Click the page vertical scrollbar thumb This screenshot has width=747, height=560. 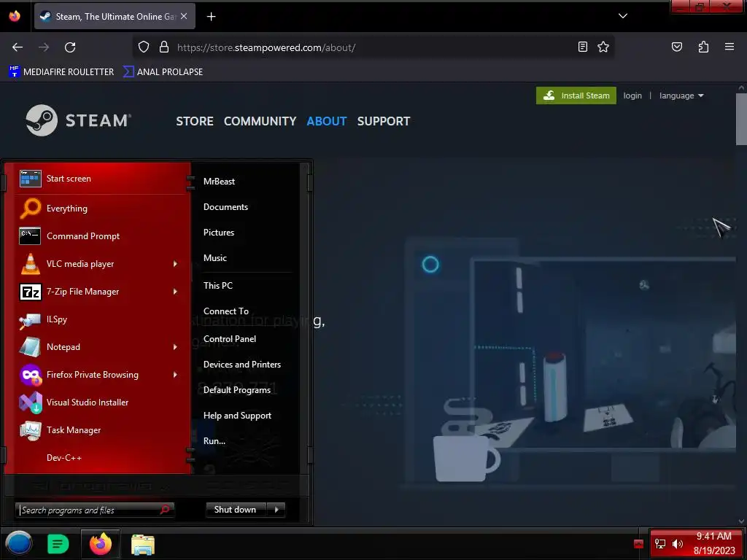point(741,119)
